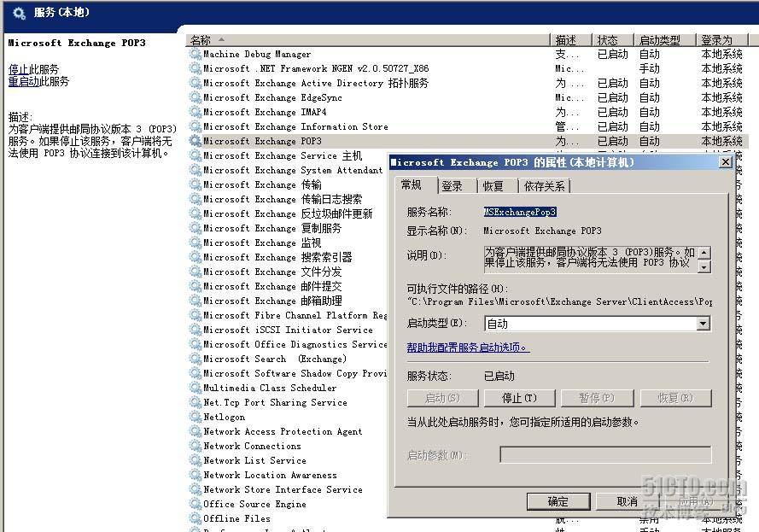759x532 pixels.
Task: Click the Services gear icon in the header
Action: (x=19, y=13)
